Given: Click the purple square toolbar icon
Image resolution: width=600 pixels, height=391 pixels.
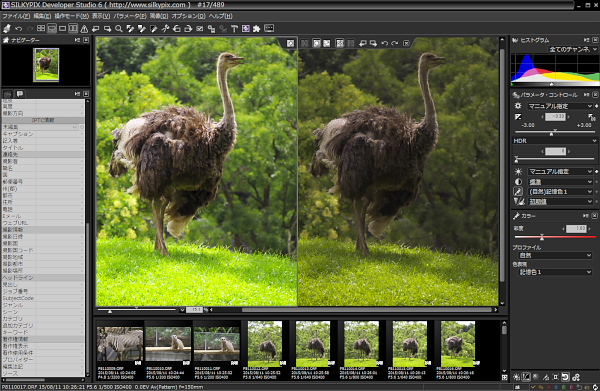Looking at the screenshot, I should tap(246, 29).
